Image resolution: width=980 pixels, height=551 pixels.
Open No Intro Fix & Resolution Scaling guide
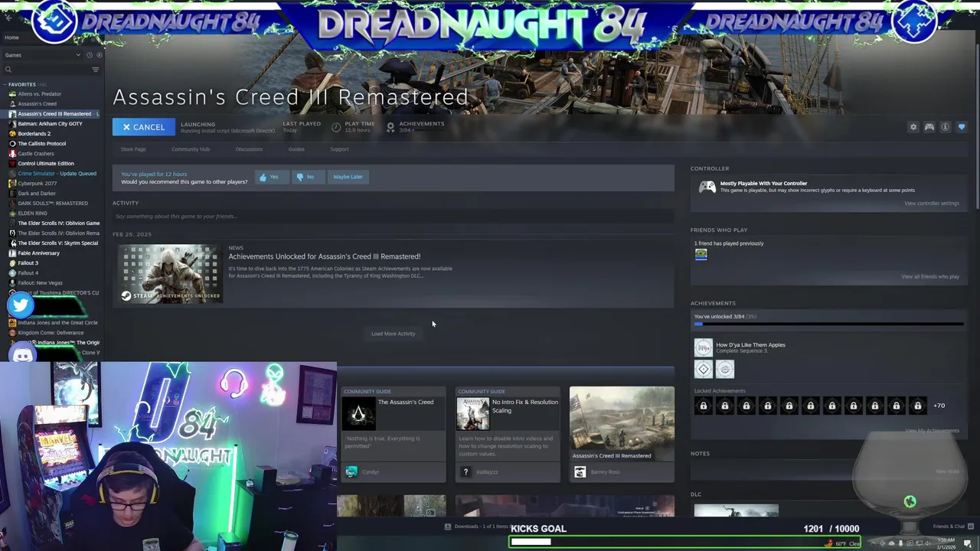(x=507, y=435)
